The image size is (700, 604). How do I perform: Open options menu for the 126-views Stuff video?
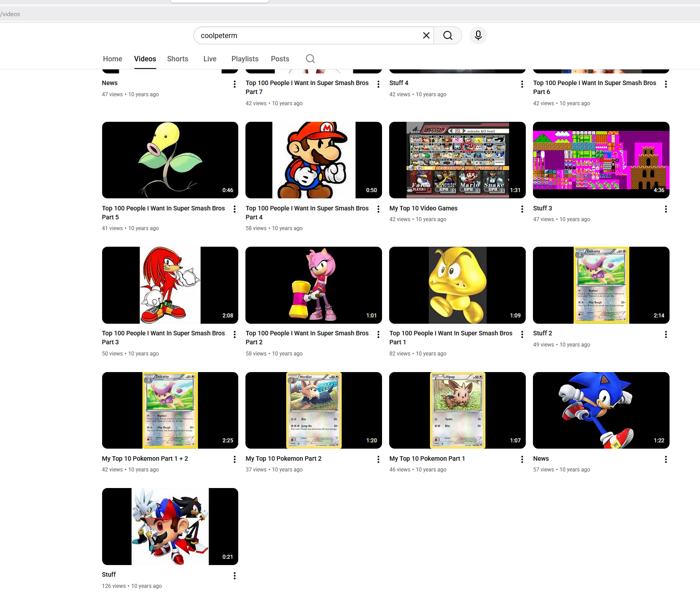coord(234,576)
